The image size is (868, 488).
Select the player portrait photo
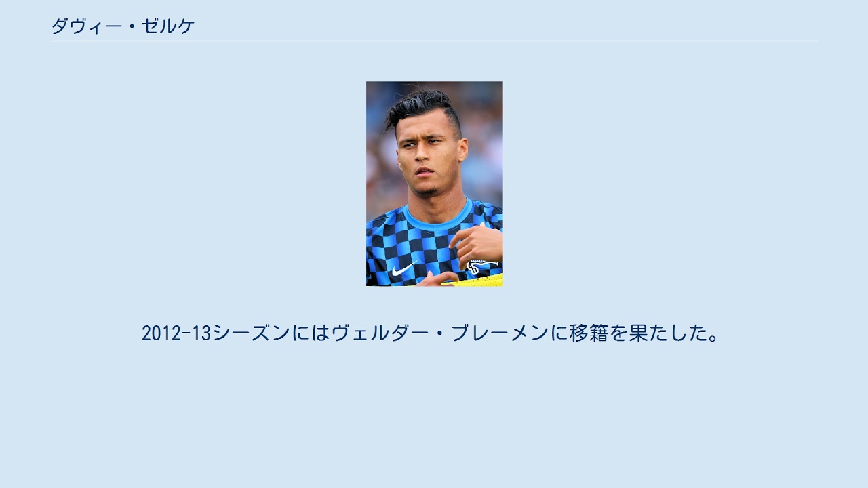pos(434,184)
